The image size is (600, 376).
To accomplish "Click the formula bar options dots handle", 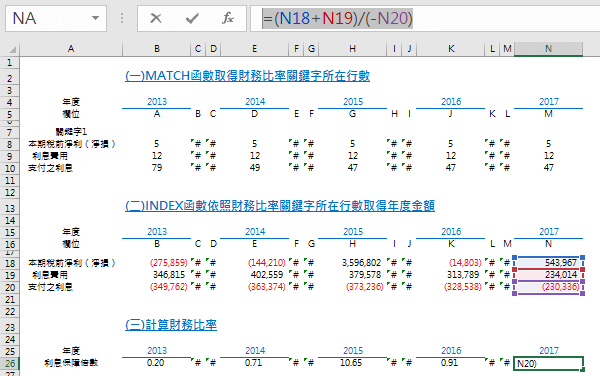I will pos(122,18).
